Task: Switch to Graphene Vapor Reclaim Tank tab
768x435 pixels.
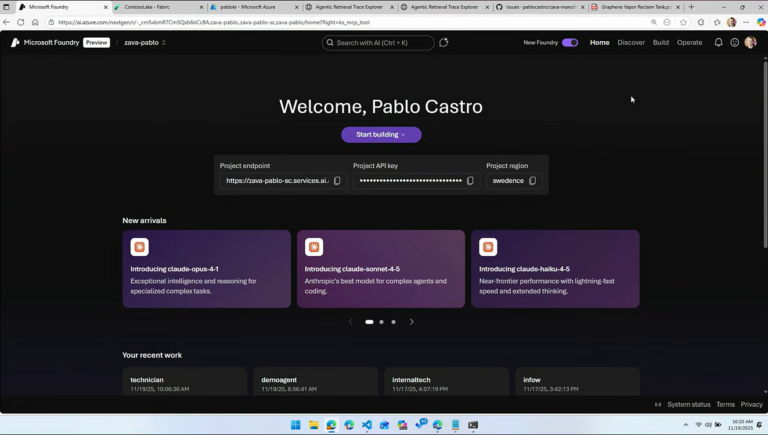Action: [635, 7]
